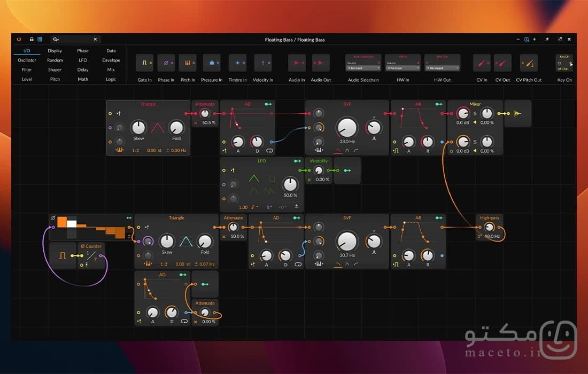The image size is (588, 374).
Task: Select the Audio Out module icon
Action: 321,63
